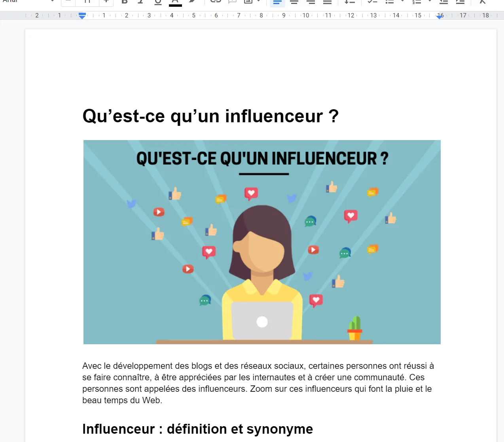This screenshot has width=504, height=442.
Task: Clear formatting from the selection
Action: click(482, 2)
